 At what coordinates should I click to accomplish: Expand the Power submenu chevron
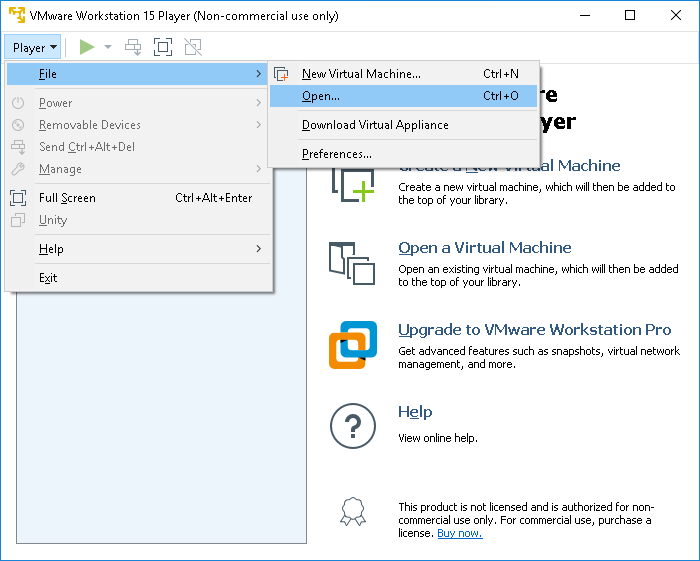(258, 103)
